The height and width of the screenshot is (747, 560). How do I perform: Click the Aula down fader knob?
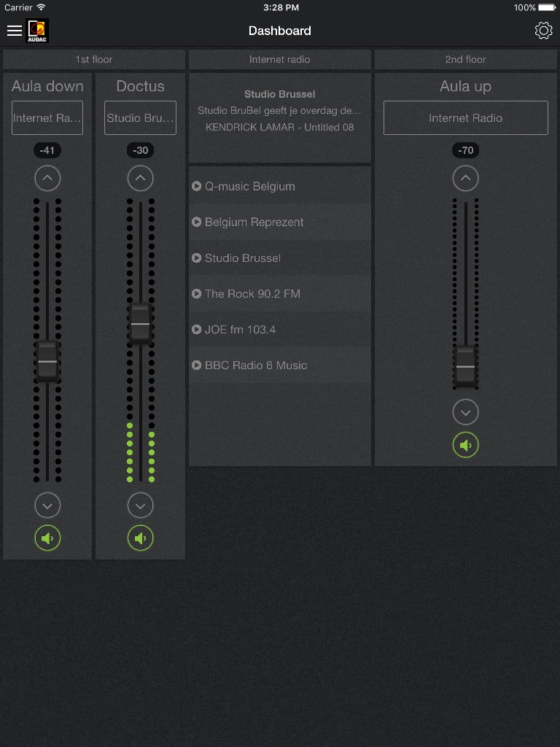point(47,362)
